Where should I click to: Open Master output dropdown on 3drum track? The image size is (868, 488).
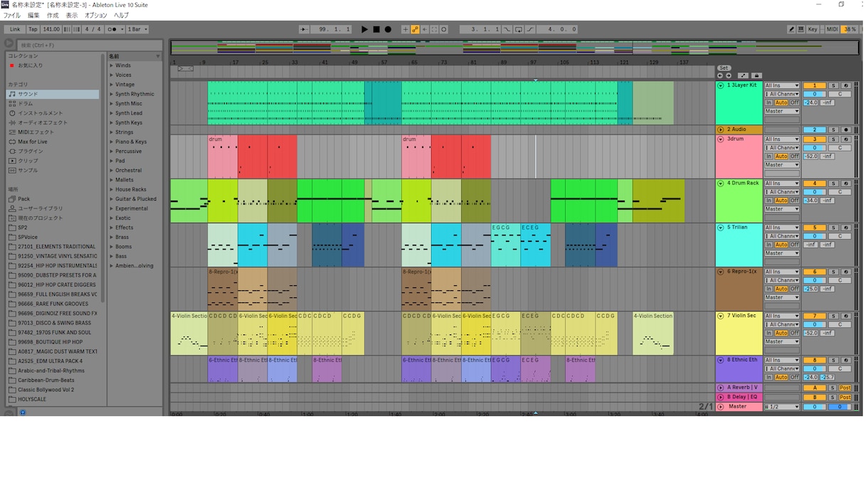pyautogui.click(x=782, y=165)
